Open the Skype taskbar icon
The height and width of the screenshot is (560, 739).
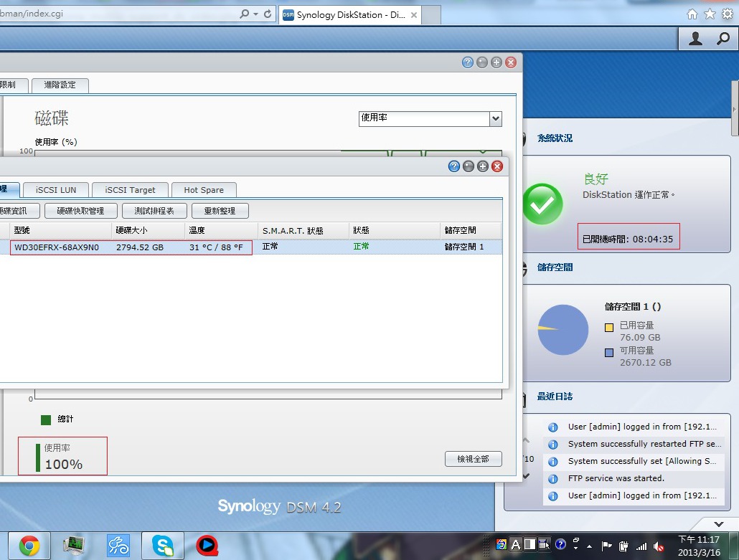point(163,546)
